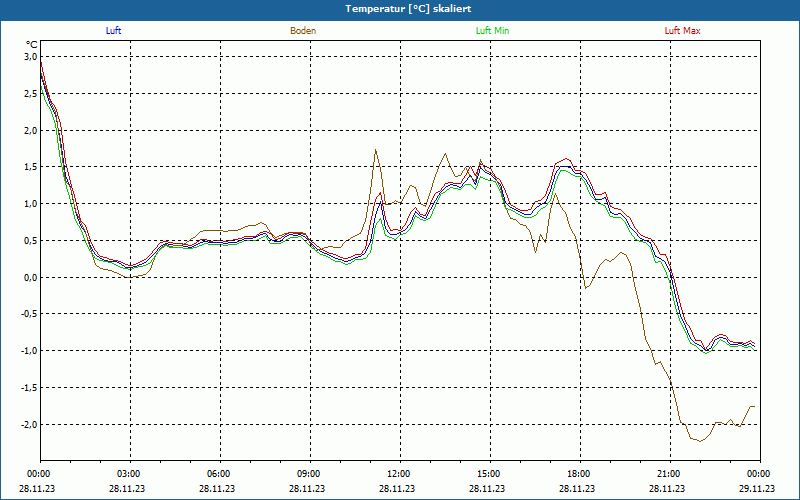Click the '18:00' time axis label
The width and height of the screenshot is (800, 500).
click(x=580, y=474)
